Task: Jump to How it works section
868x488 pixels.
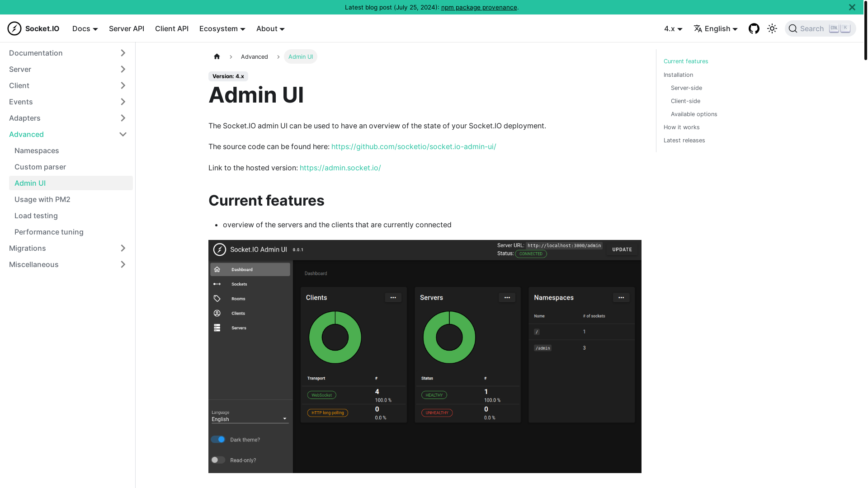Action: point(681,127)
